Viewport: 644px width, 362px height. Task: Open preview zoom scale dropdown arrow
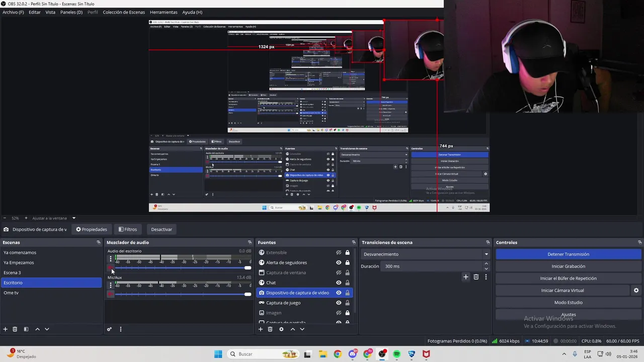click(x=73, y=218)
